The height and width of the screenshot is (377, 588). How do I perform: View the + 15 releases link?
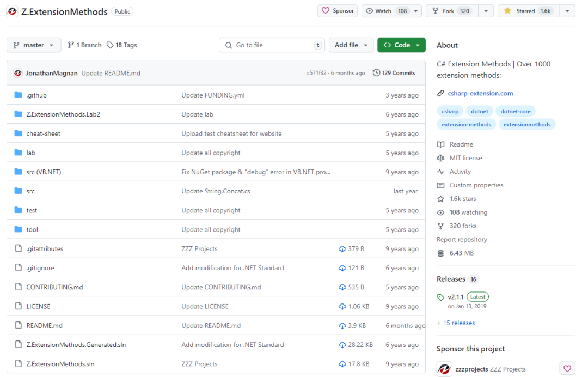tap(456, 323)
